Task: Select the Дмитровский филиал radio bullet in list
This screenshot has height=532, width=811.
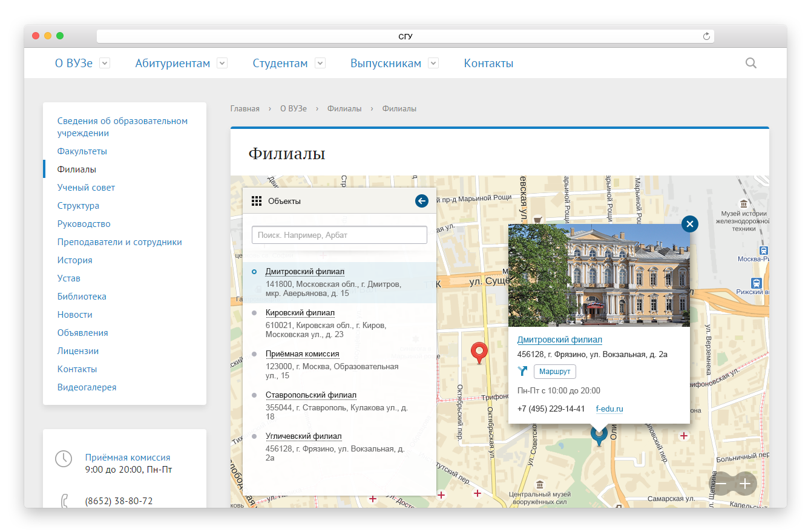Action: [254, 272]
